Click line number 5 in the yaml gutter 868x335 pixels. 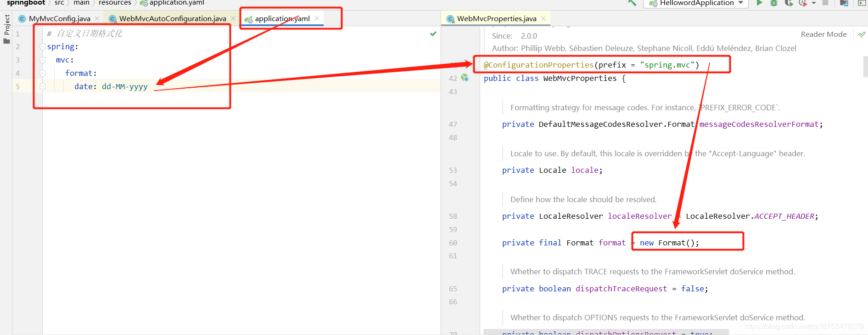click(x=17, y=86)
